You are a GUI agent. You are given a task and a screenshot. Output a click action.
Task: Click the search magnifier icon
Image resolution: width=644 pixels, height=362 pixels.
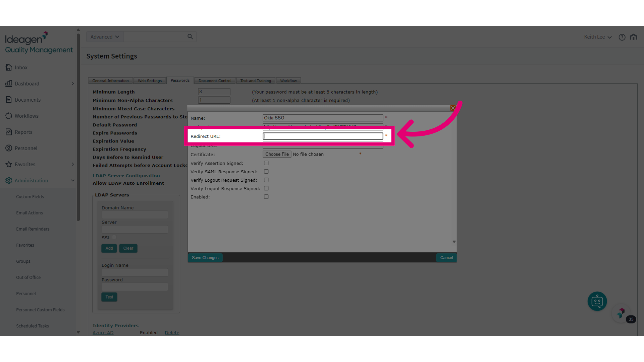coord(190,37)
